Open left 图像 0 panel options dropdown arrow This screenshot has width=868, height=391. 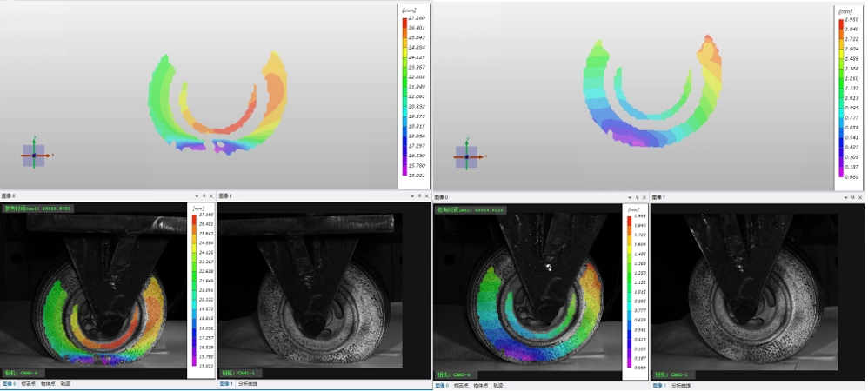tap(196, 196)
